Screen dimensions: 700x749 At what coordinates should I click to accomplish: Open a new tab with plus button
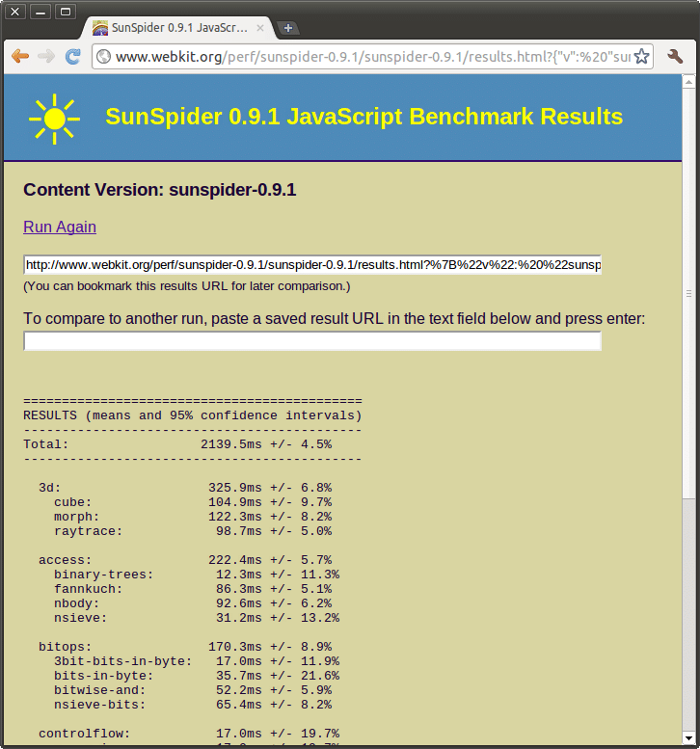pyautogui.click(x=288, y=28)
